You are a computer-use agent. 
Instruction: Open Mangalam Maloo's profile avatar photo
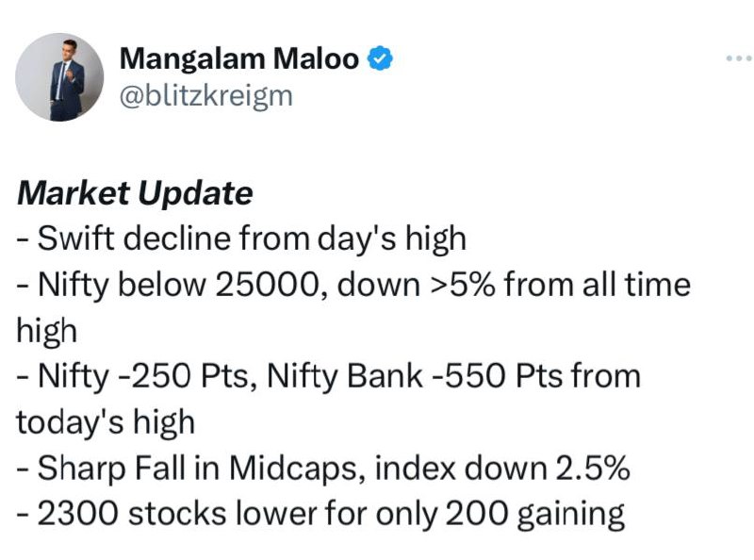tap(59, 77)
